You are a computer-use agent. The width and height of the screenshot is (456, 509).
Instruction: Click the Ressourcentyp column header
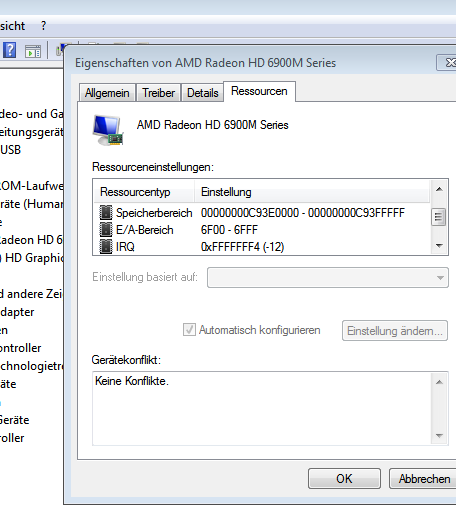tap(144, 192)
